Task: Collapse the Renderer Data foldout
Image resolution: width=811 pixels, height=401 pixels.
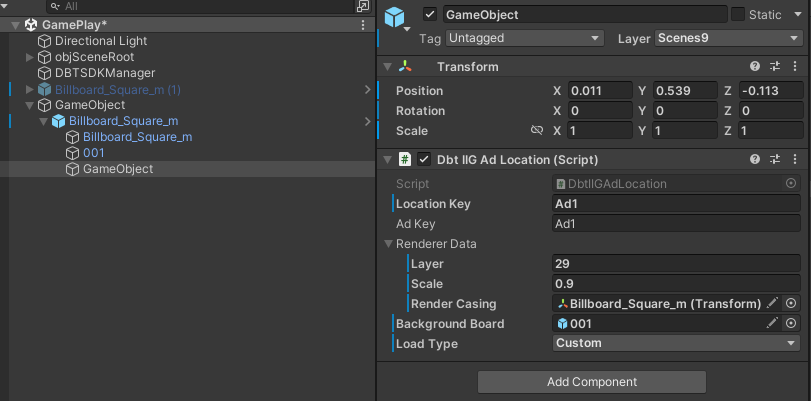Action: (x=388, y=244)
